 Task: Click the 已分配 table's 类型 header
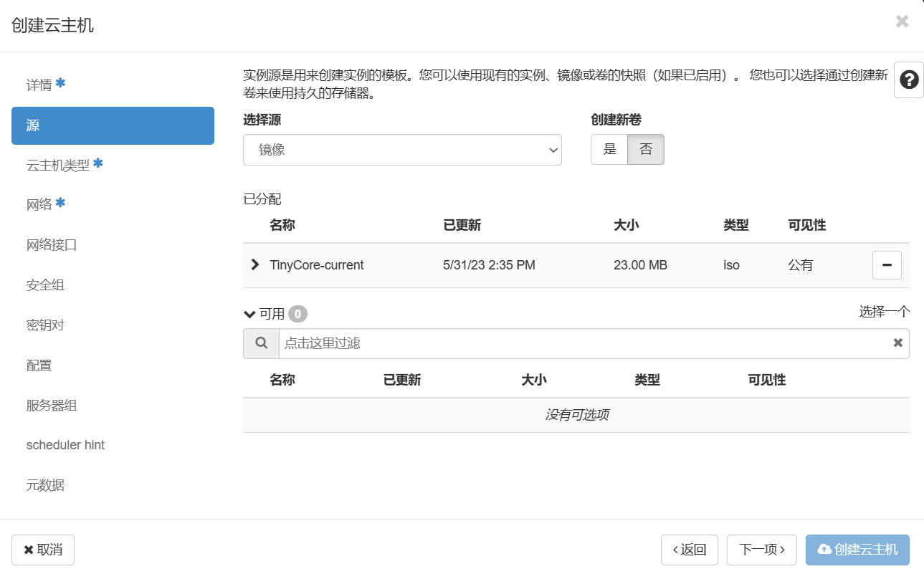736,225
